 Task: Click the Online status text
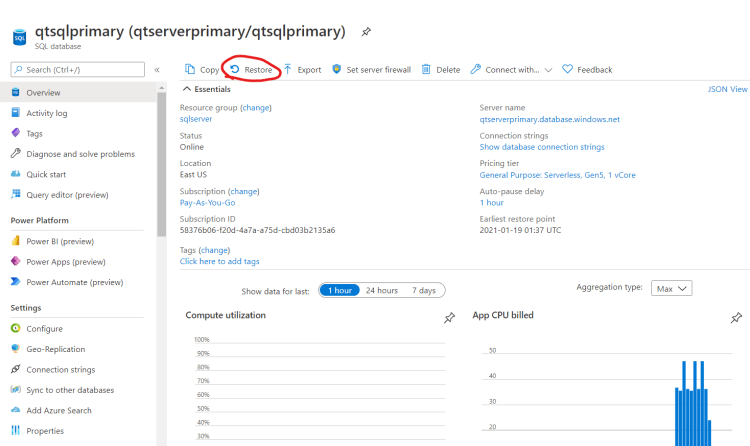tap(192, 147)
